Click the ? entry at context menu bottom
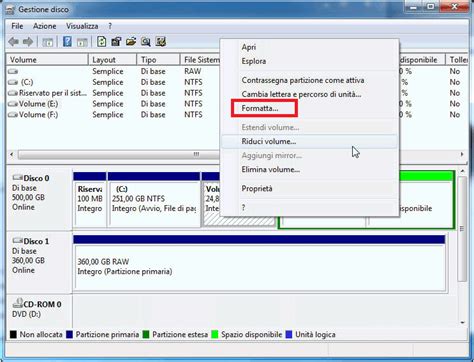Screen dimensions: 474x362 click(x=310, y=208)
